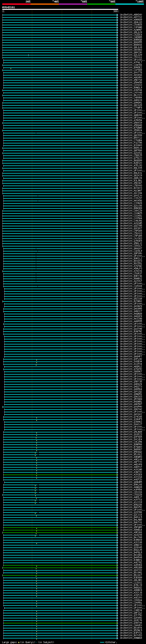The height and width of the screenshot is (644, 146).
Task: Select hit label UniRef100_A6FTY0
Action: (131, 462)
